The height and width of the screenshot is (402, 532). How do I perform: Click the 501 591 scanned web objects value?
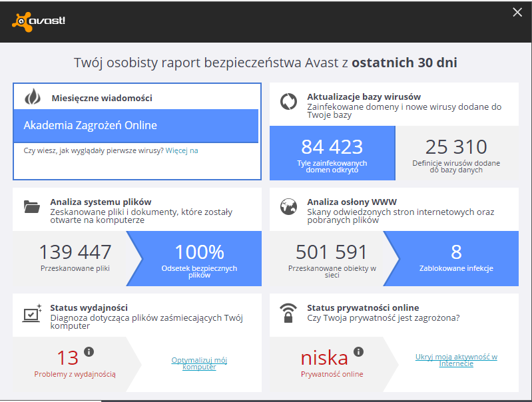pyautogui.click(x=332, y=252)
